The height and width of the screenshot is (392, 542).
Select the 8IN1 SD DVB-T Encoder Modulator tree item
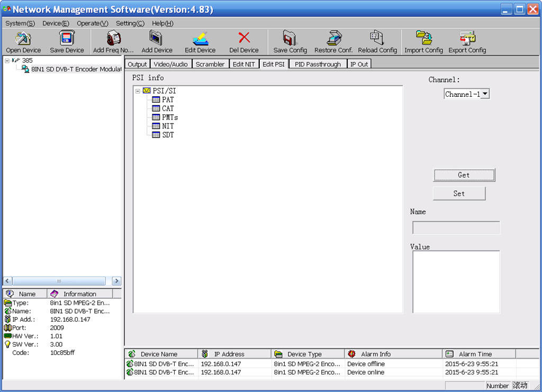point(76,69)
